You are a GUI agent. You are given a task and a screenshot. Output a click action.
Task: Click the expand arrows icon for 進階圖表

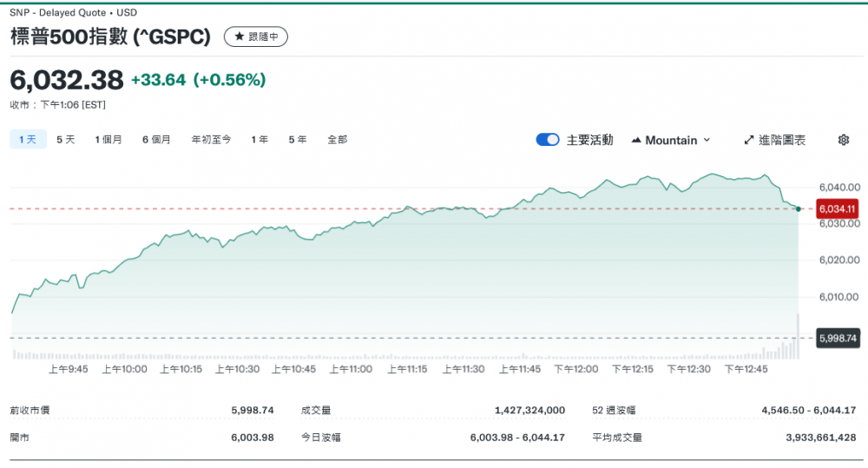click(x=749, y=140)
